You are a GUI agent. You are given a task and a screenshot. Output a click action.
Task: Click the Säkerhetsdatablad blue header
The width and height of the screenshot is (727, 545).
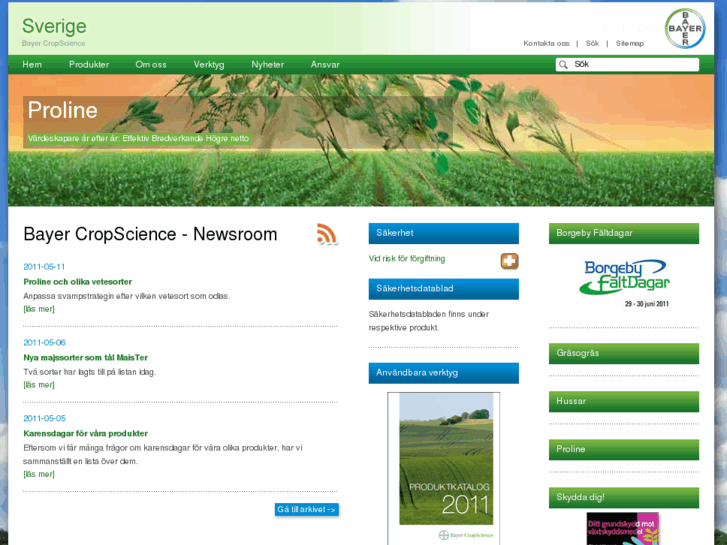(x=444, y=289)
